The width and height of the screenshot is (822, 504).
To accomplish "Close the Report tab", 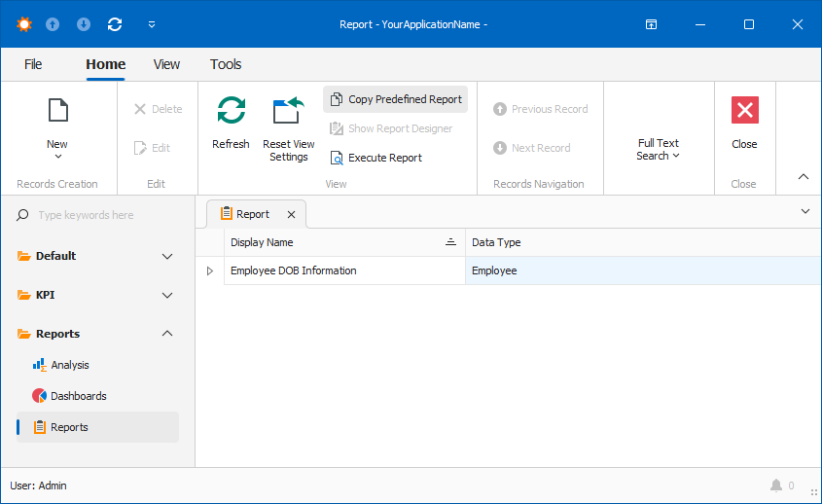I will 292,214.
